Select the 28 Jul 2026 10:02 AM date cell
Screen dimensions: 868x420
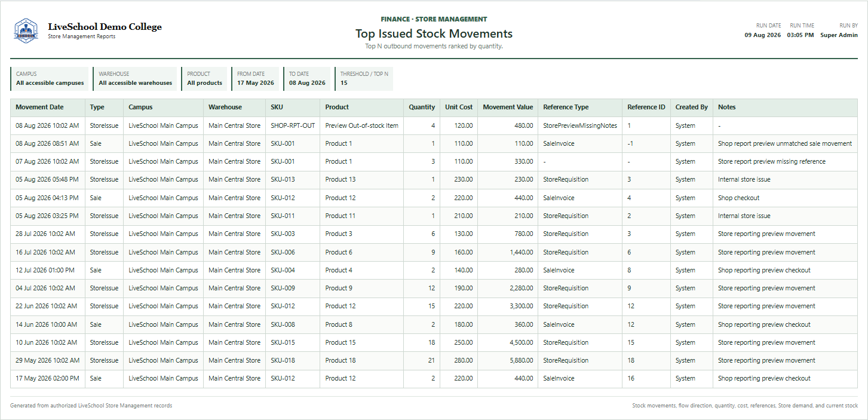coord(48,234)
